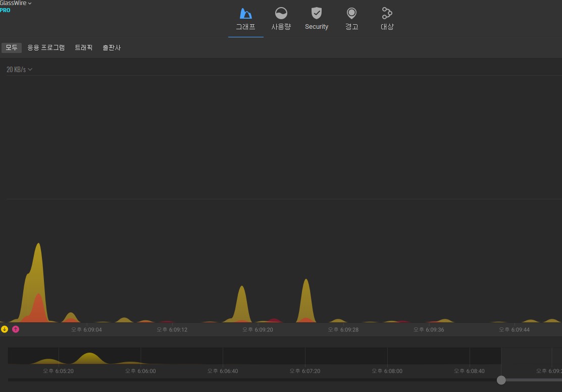Click the 오후 6:09:12 time label

(x=172, y=330)
